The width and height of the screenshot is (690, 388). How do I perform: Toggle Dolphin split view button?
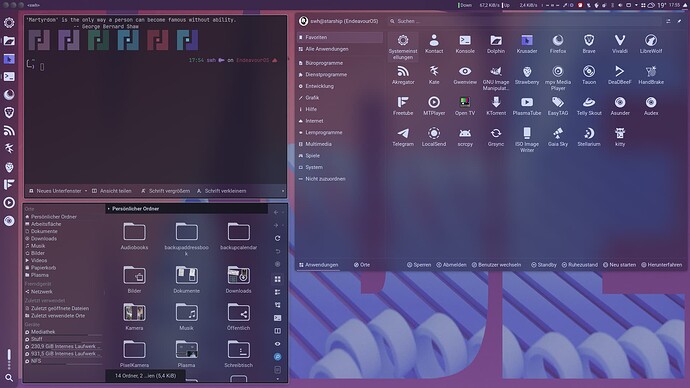tap(278, 331)
